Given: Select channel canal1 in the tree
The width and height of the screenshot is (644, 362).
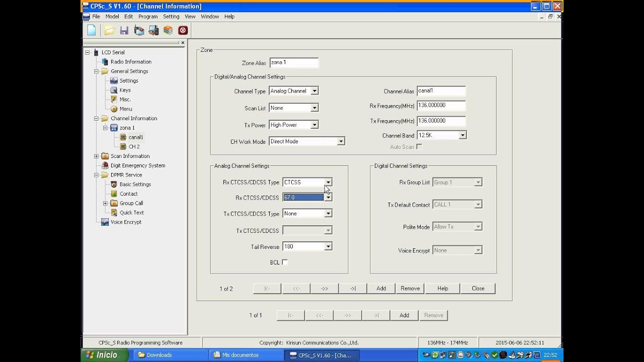Looking at the screenshot, I should click(135, 137).
